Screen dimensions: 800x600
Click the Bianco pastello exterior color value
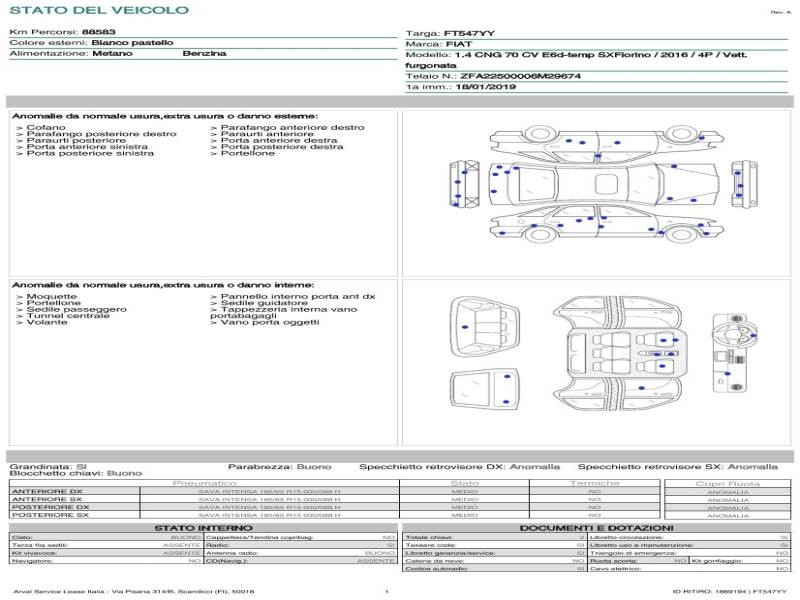click(132, 43)
